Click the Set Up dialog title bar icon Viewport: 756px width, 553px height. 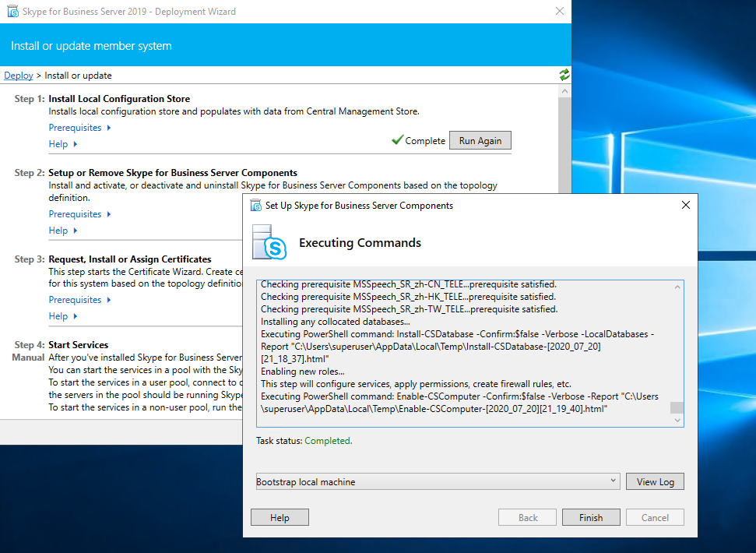pyautogui.click(x=255, y=206)
